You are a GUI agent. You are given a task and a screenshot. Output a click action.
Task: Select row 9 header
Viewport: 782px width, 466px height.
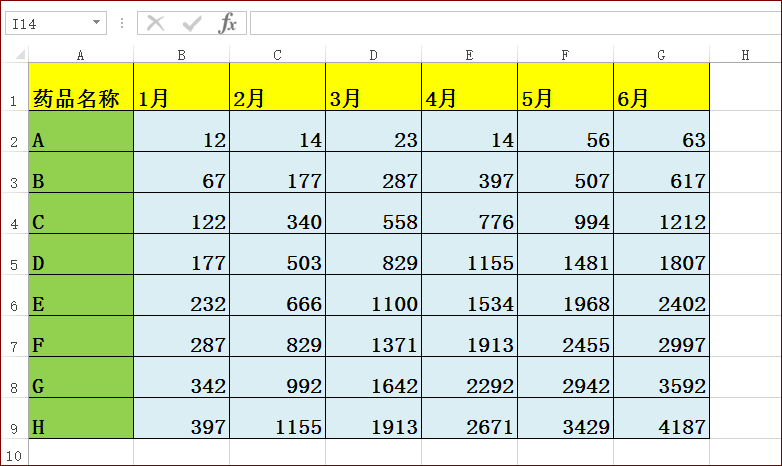click(x=14, y=418)
